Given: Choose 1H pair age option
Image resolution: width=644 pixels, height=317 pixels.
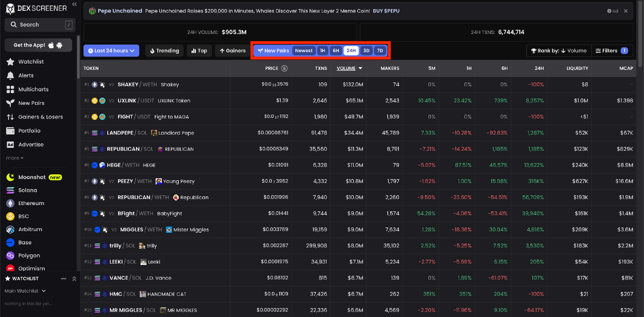Looking at the screenshot, I should coord(322,51).
